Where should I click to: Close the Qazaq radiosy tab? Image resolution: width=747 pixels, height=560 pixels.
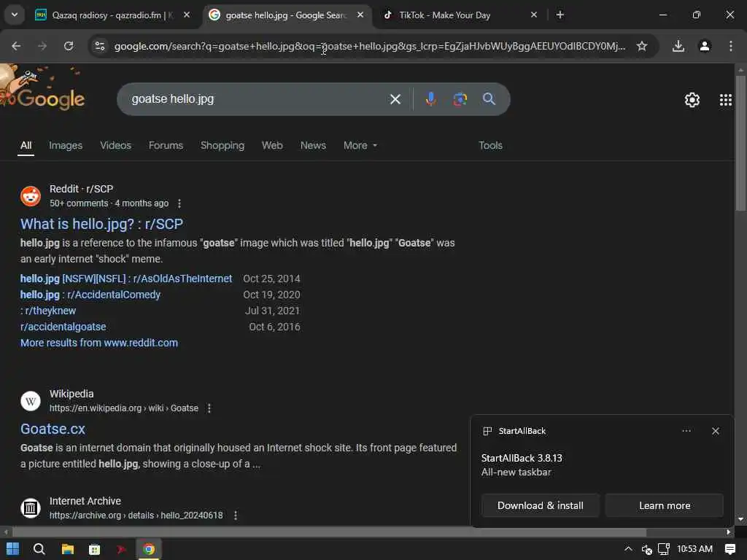coord(187,15)
